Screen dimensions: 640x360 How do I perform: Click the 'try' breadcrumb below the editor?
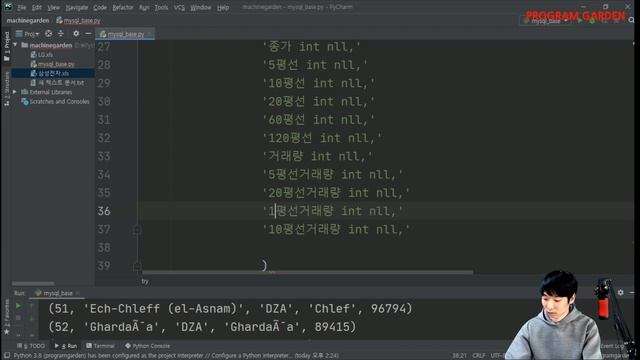(145, 281)
